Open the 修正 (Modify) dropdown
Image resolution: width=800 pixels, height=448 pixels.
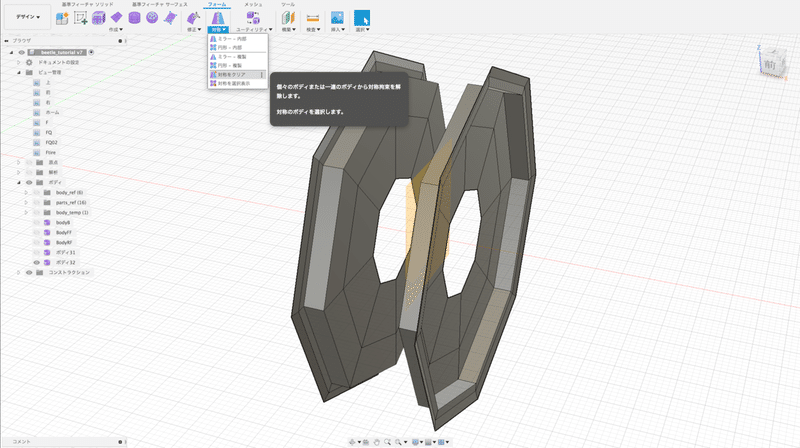click(x=194, y=30)
